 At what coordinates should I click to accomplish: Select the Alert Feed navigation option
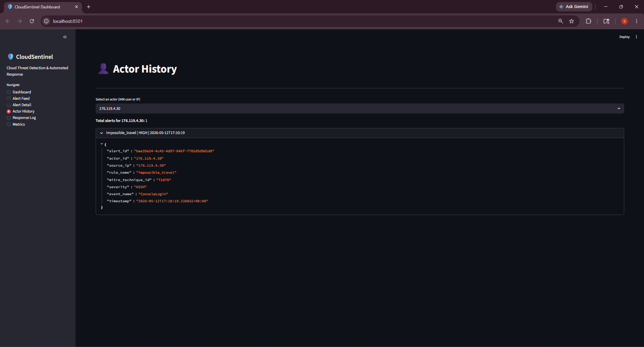pos(18,98)
